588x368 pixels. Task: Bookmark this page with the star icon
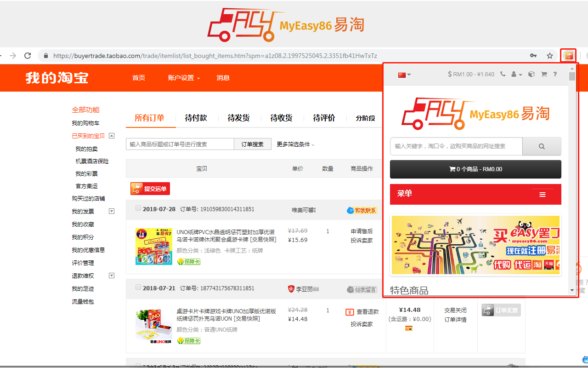coord(550,56)
